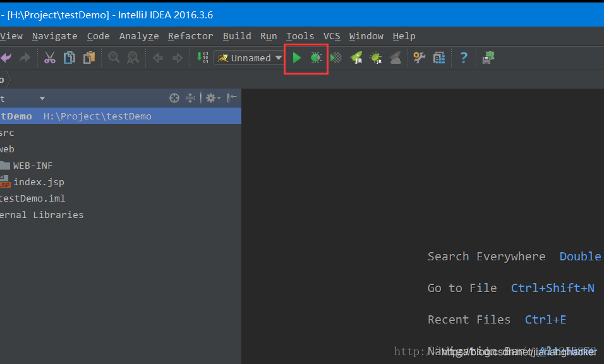604x364 pixels.
Task: Open the Code menu
Action: point(98,36)
